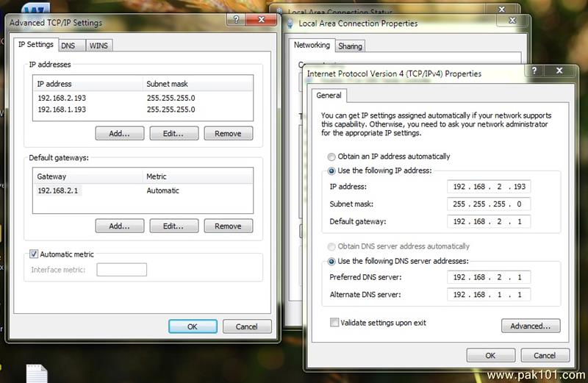Click Add... under IP addresses list
The width and height of the screenshot is (588, 383).
pyautogui.click(x=119, y=134)
